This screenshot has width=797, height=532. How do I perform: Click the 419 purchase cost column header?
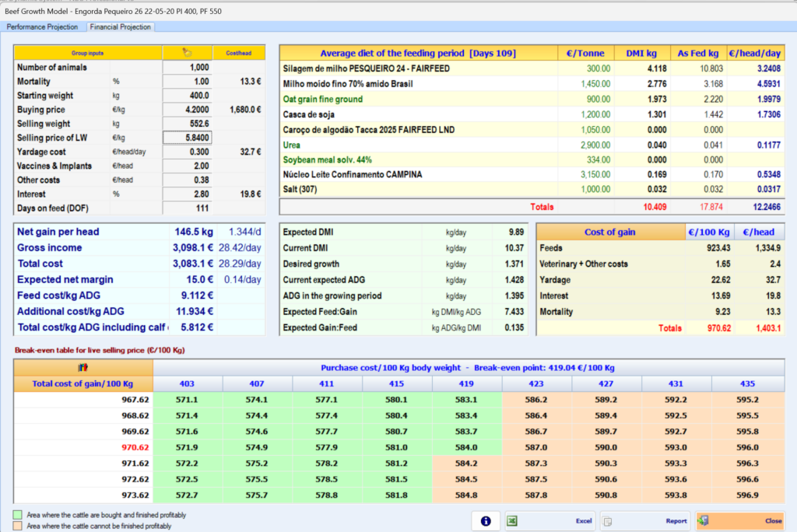click(x=466, y=383)
